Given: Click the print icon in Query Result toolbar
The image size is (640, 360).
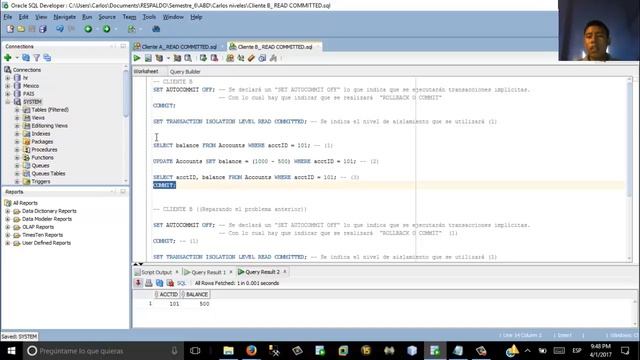Looking at the screenshot, I should pos(149,283).
